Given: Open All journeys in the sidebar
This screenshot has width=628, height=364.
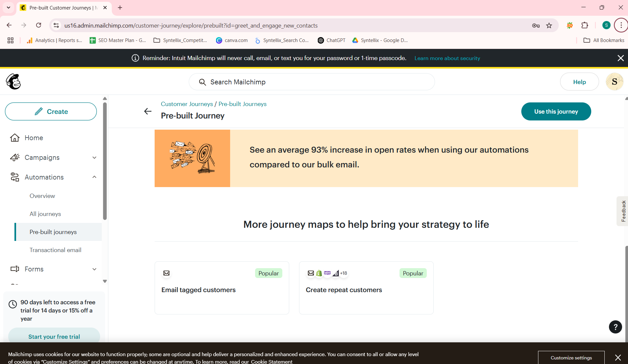Looking at the screenshot, I should coord(45,214).
